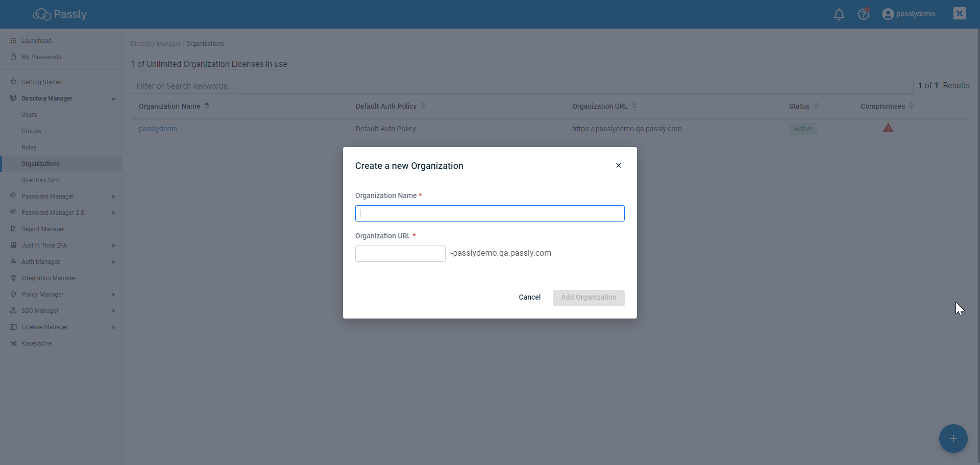Click the Passly logo in header
The image size is (980, 465).
coord(60,14)
